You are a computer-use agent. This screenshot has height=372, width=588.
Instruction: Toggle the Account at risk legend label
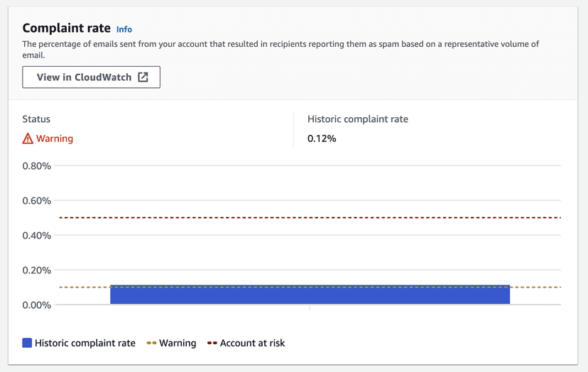tap(252, 343)
